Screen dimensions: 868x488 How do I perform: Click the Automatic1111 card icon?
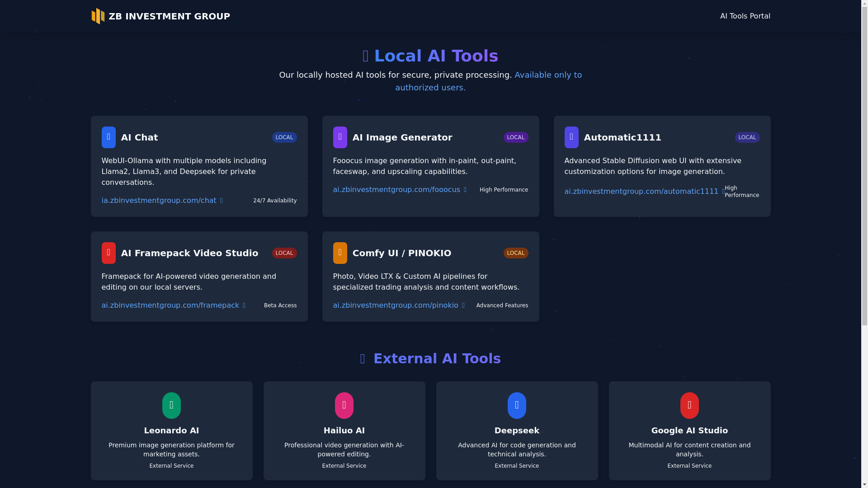[571, 137]
